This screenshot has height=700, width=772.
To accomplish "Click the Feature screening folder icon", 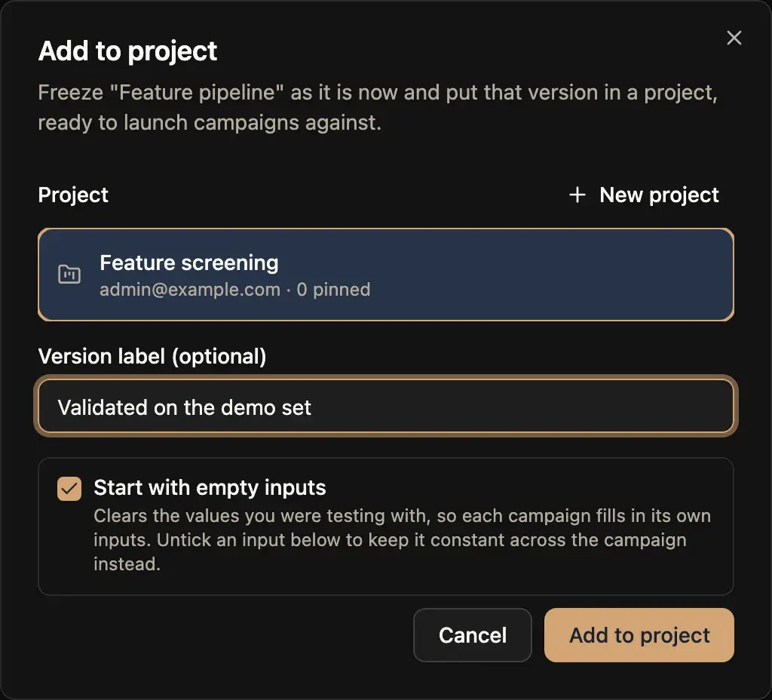I will click(x=69, y=275).
